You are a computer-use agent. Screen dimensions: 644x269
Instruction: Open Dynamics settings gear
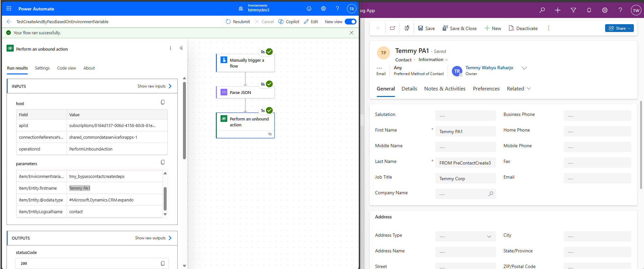click(x=605, y=10)
